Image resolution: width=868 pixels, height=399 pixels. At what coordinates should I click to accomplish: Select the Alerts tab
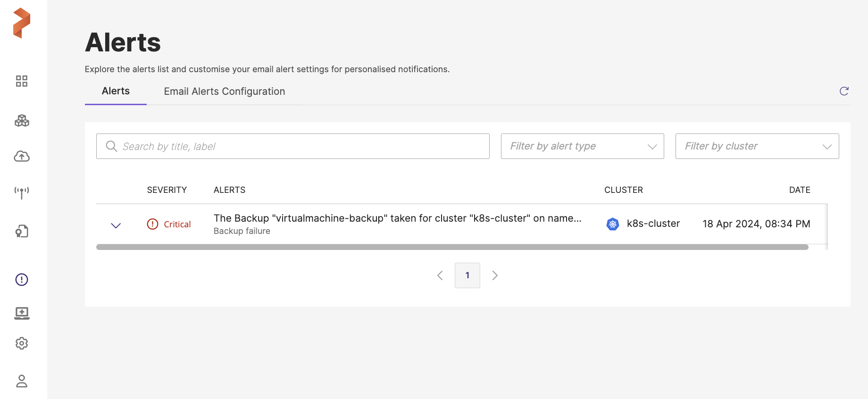[116, 91]
